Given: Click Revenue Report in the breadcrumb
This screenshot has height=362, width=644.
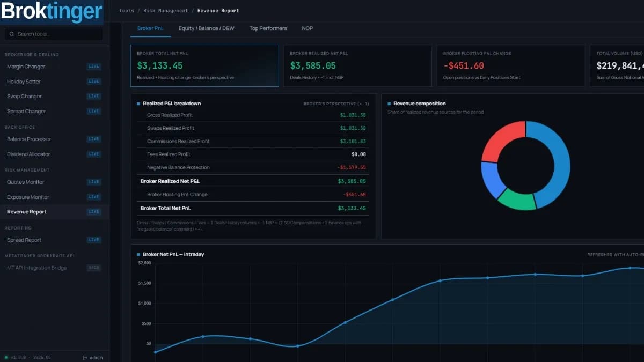Looking at the screenshot, I should [x=218, y=11].
